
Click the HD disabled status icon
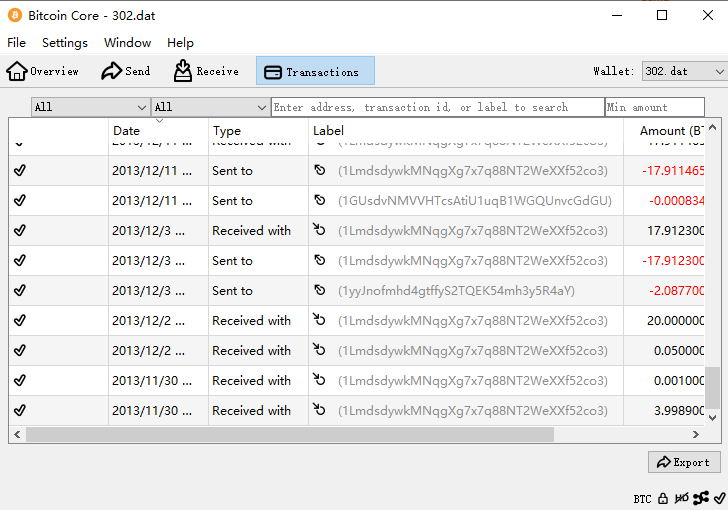click(x=681, y=498)
